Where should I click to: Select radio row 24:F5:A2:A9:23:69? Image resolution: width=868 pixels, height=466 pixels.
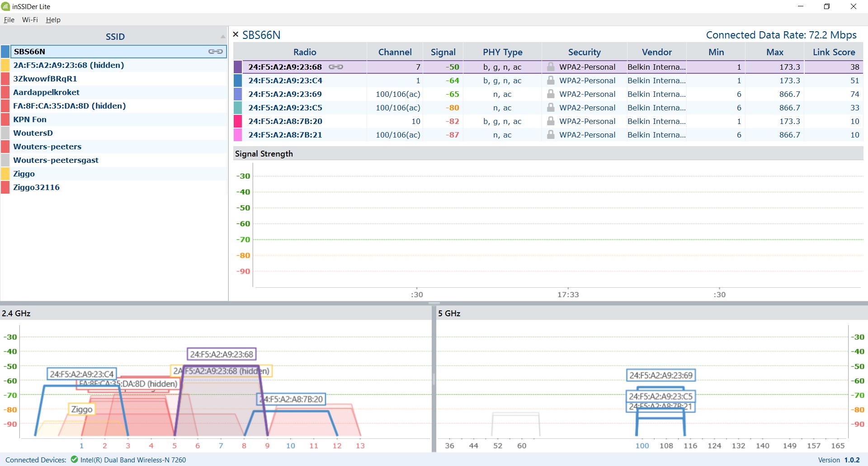coord(548,94)
